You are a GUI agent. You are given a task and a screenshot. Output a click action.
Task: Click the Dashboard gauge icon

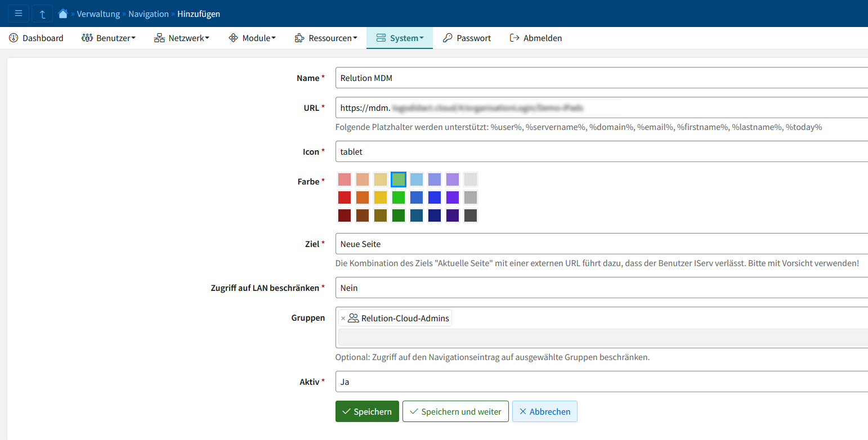tap(14, 38)
